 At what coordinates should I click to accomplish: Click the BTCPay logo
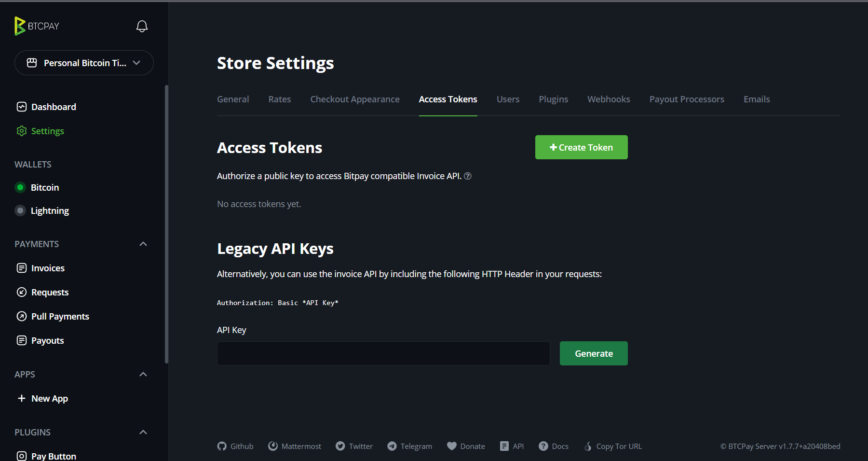point(37,26)
